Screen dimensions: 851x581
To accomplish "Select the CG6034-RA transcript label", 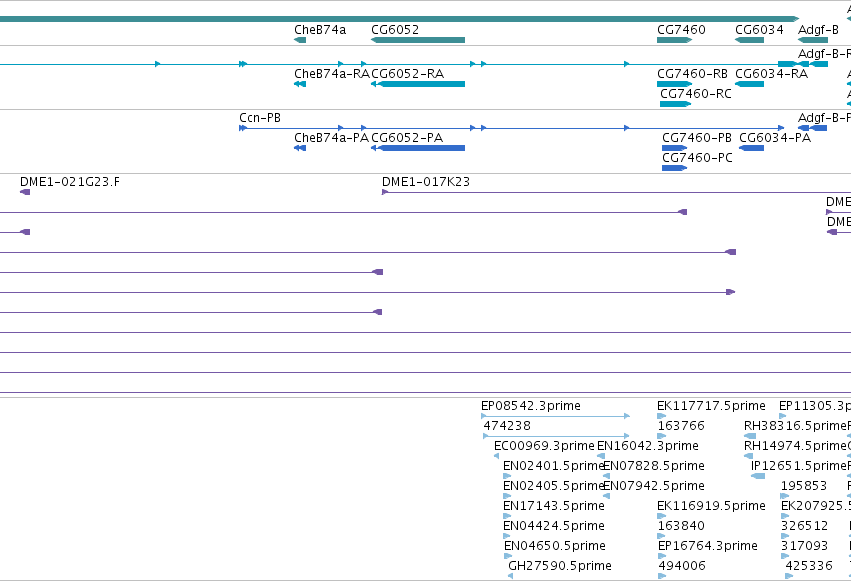I will (x=771, y=74).
